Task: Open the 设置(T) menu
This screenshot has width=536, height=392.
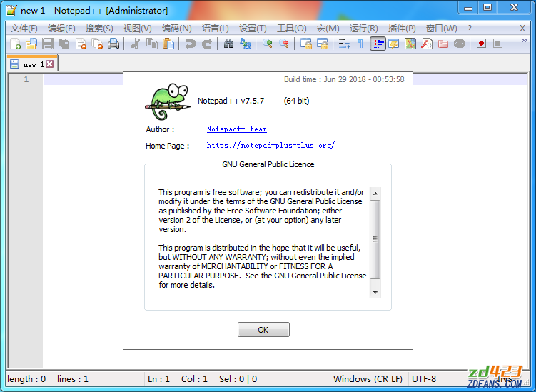Action: [253, 29]
